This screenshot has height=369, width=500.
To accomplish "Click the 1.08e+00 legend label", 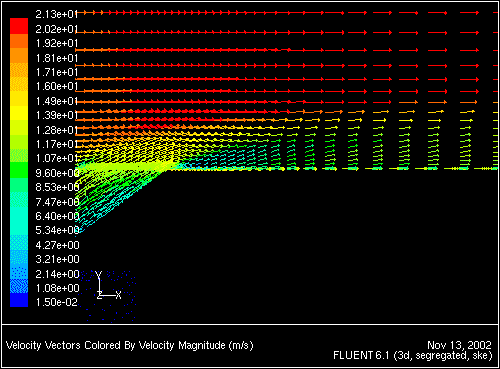I will (x=57, y=288).
